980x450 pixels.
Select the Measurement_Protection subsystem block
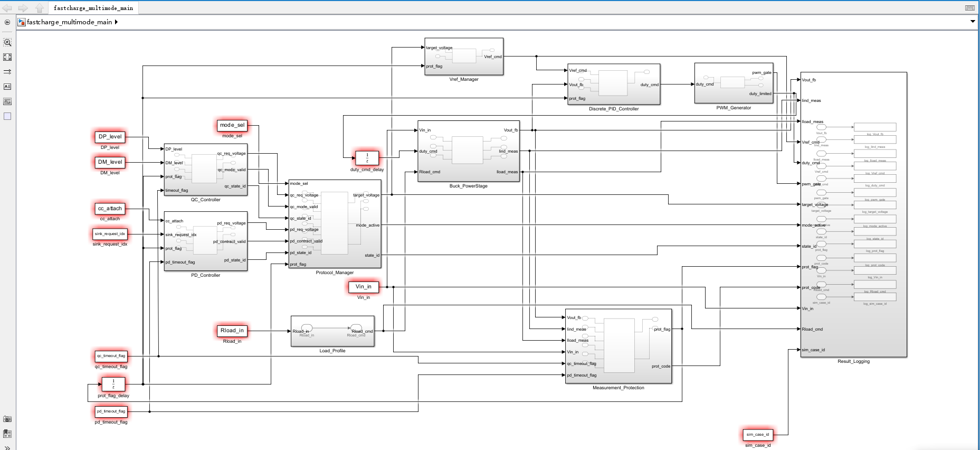pos(619,346)
